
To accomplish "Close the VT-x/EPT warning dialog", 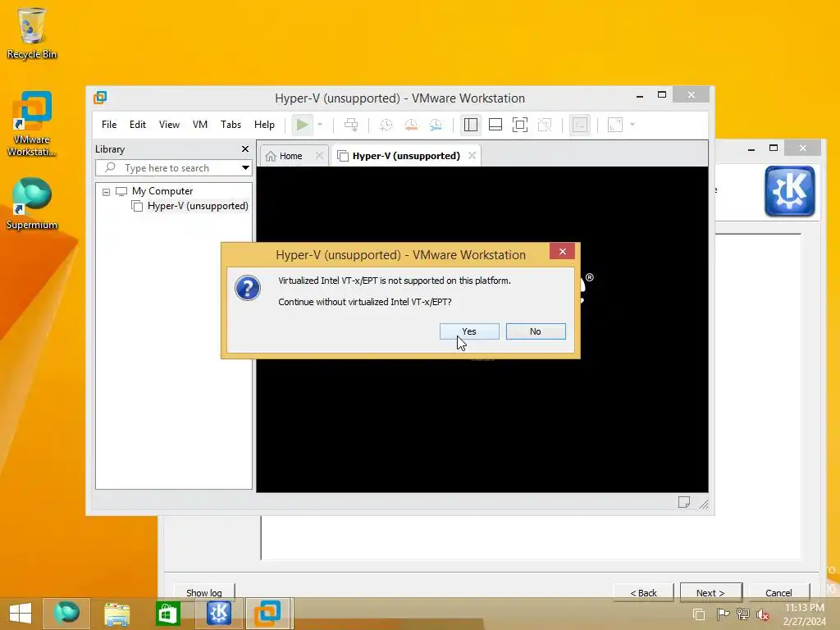I will click(562, 251).
